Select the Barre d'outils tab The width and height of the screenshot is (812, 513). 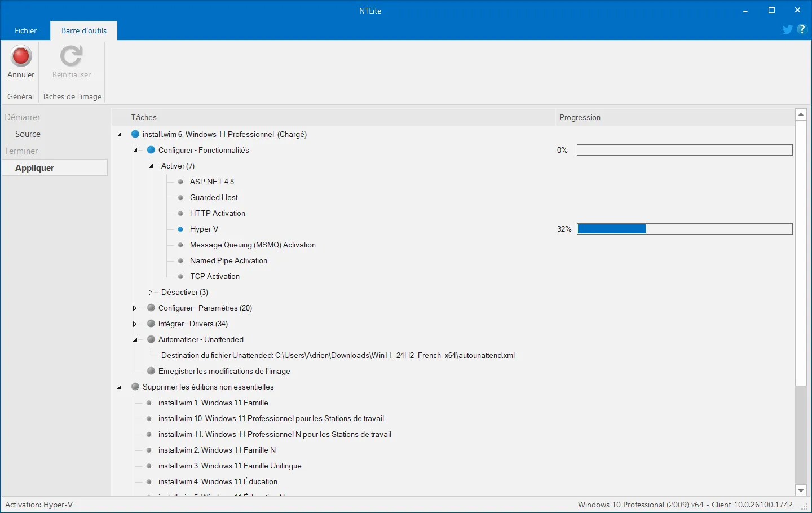[84, 30]
